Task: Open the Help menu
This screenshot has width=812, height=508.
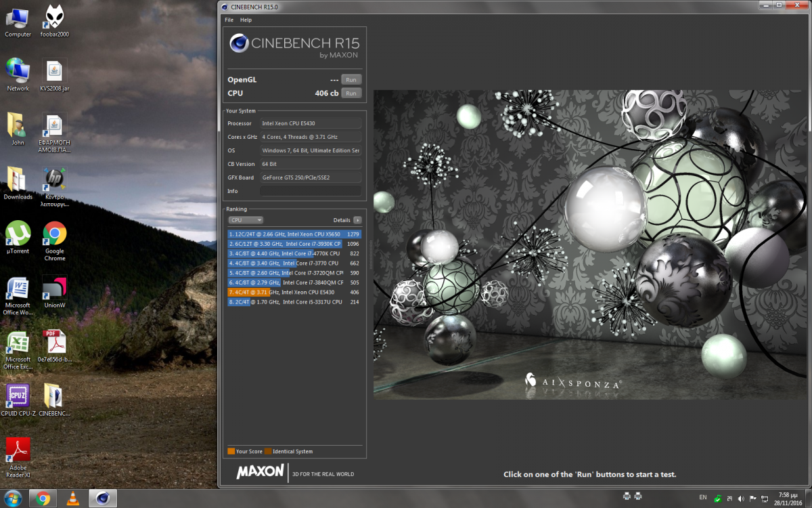Action: pyautogui.click(x=246, y=20)
